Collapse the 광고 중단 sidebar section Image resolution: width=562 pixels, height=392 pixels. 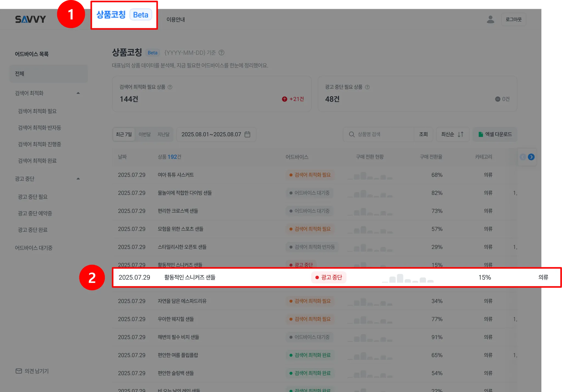[x=78, y=179]
